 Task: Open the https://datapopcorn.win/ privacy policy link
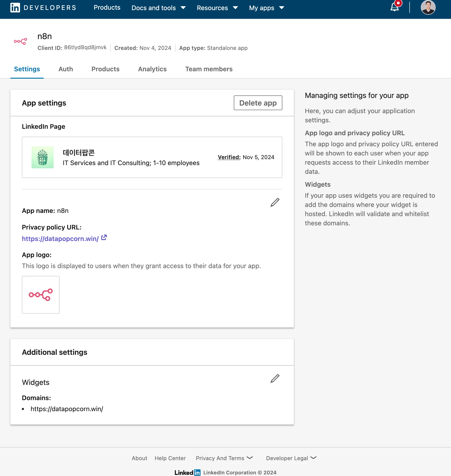click(60, 239)
